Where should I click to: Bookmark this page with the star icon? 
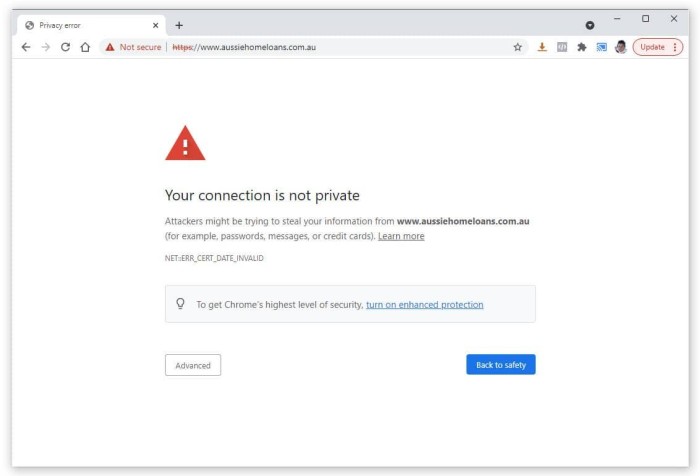pos(517,47)
